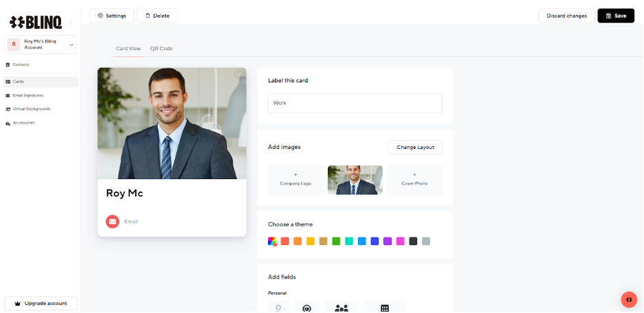
Task: Click the card preview profile photo
Action: [x=171, y=124]
